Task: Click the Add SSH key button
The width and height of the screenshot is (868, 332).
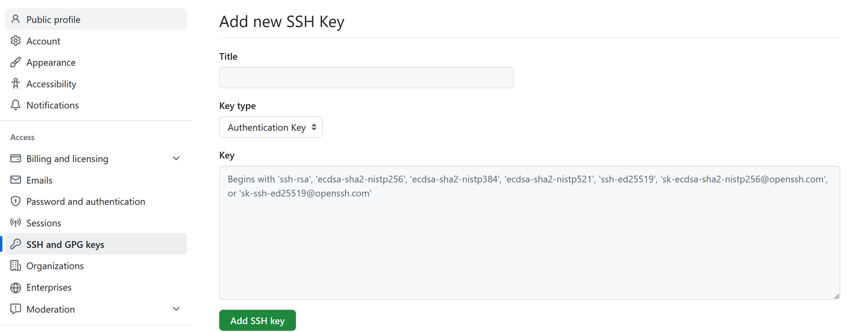Action: (257, 321)
